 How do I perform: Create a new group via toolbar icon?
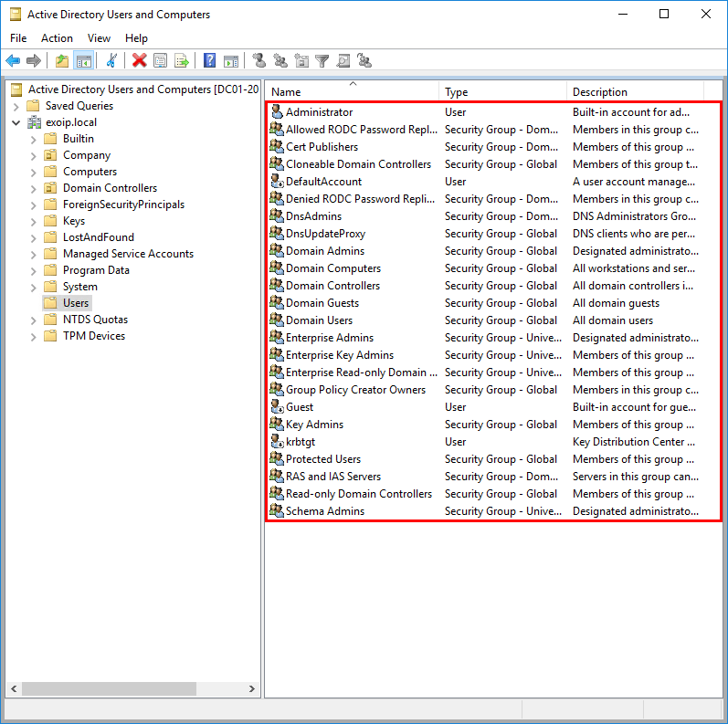click(280, 61)
